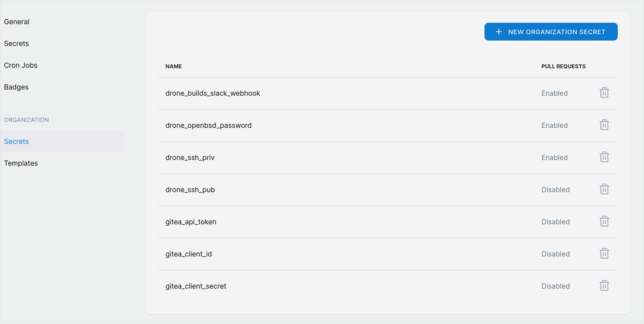Open the organization Templates page
Screen dimensions: 644x324
21,163
